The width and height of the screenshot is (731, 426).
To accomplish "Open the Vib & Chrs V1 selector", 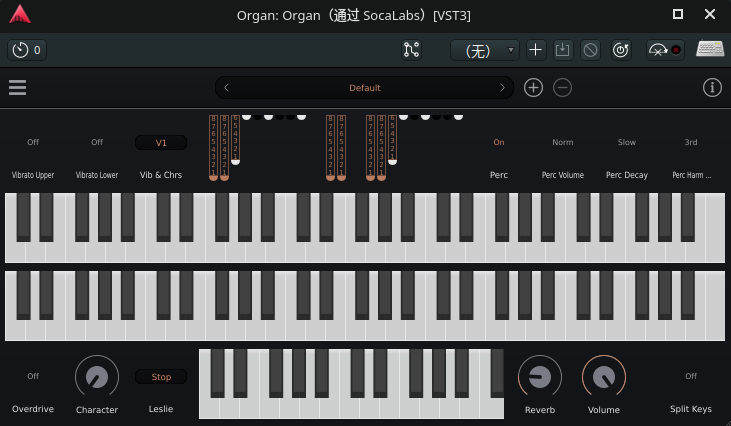I will [x=161, y=143].
